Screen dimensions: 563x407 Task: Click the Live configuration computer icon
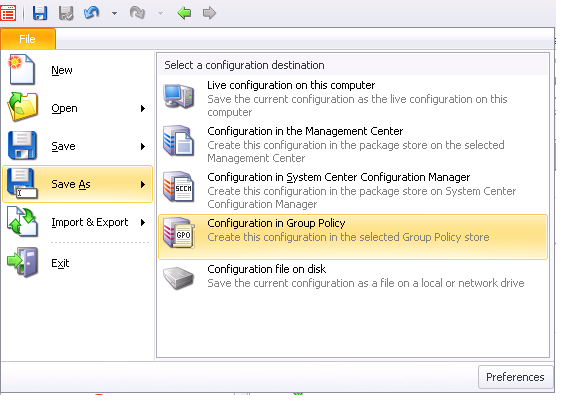click(179, 96)
